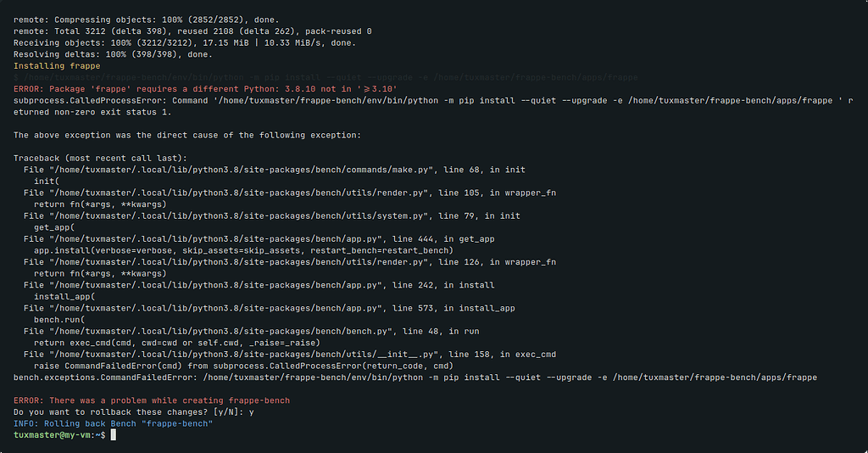Click the yellow 'Installing frappe' line

57,66
